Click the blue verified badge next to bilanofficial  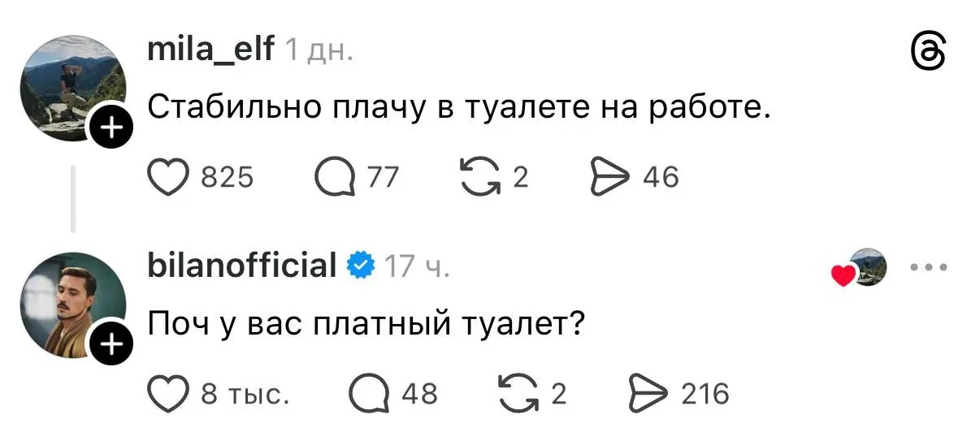coord(360,265)
